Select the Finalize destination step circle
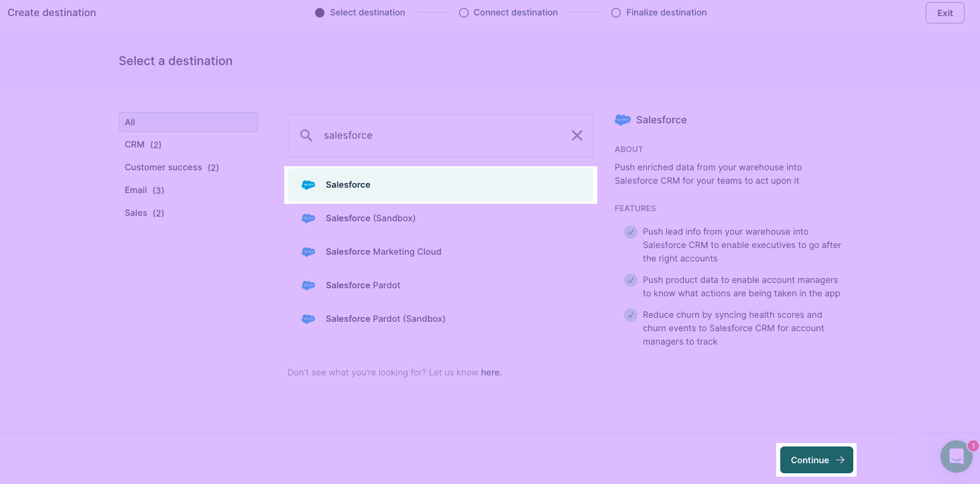This screenshot has height=484, width=980. tap(616, 12)
